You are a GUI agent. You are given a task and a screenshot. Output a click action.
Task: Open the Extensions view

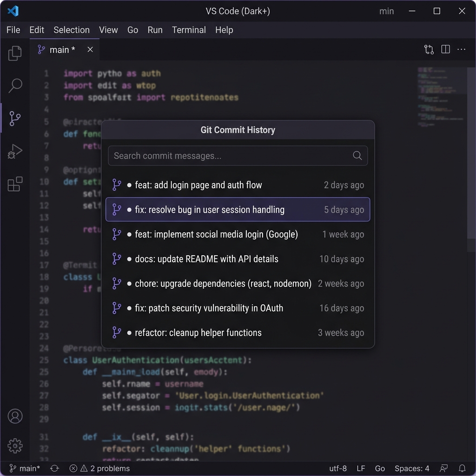(x=15, y=184)
